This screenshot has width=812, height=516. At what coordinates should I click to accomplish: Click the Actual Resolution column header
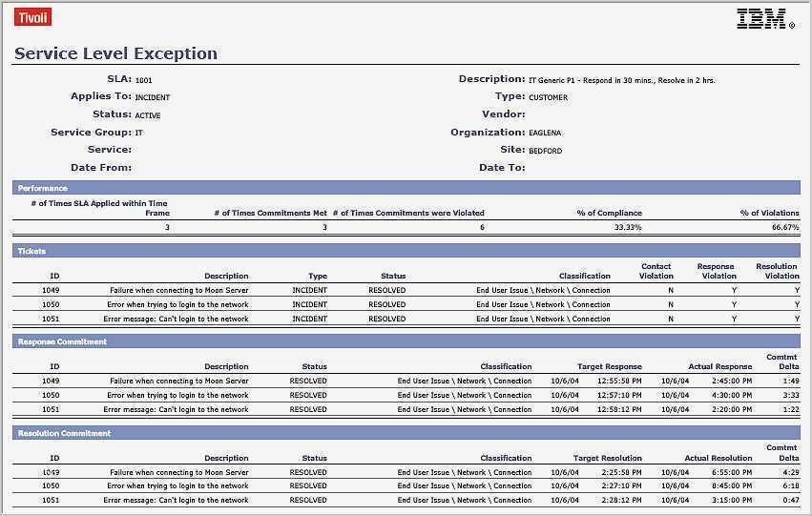[718, 458]
